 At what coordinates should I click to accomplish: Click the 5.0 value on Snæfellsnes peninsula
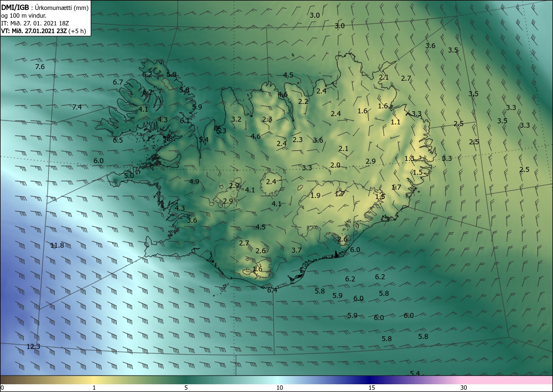tap(129, 175)
